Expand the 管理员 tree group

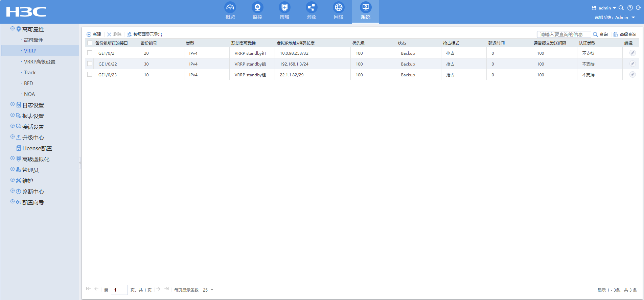pos(13,169)
